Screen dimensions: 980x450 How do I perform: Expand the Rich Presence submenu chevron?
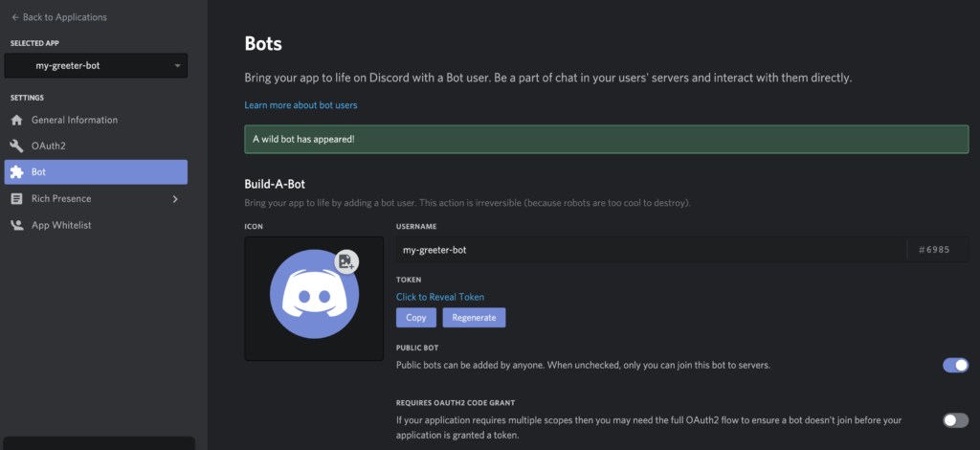pos(175,199)
